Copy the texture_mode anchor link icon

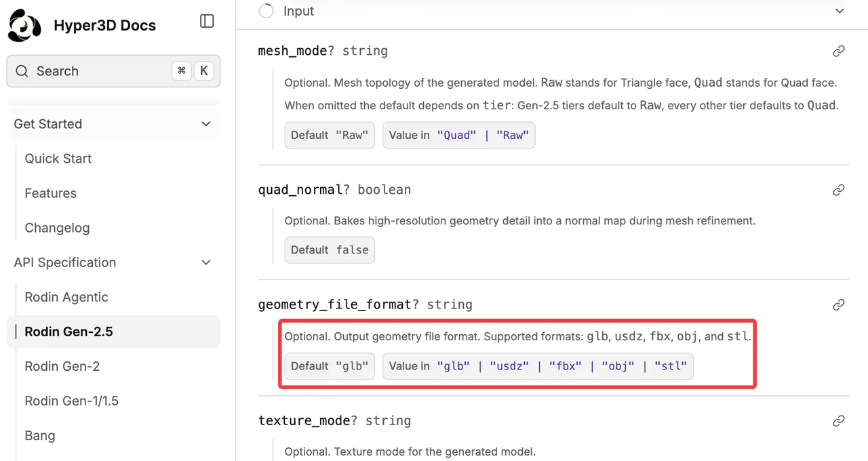(839, 421)
